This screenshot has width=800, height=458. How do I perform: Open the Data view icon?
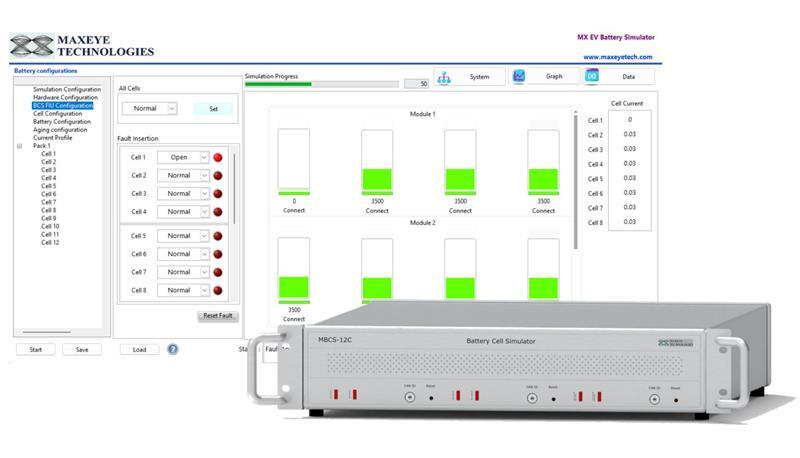592,77
